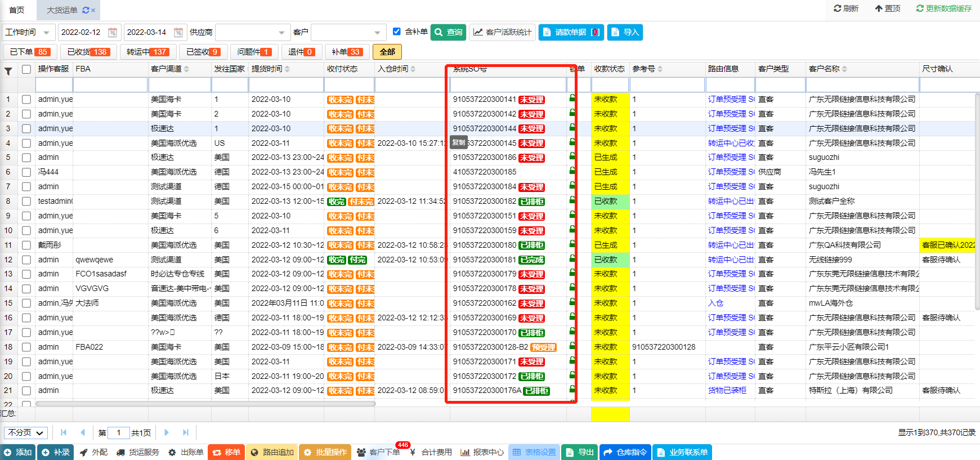980x460 pixels.
Task: Click the 系统SO号 column filter input
Action: 508,85
